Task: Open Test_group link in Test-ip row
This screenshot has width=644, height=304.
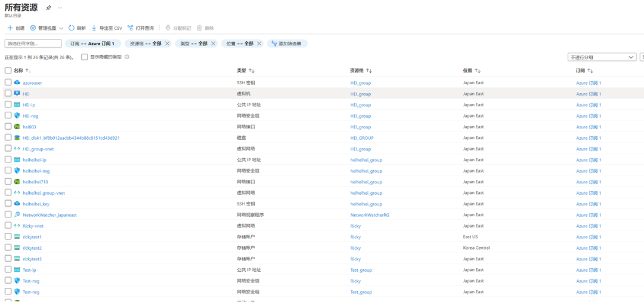Action: coord(361,270)
